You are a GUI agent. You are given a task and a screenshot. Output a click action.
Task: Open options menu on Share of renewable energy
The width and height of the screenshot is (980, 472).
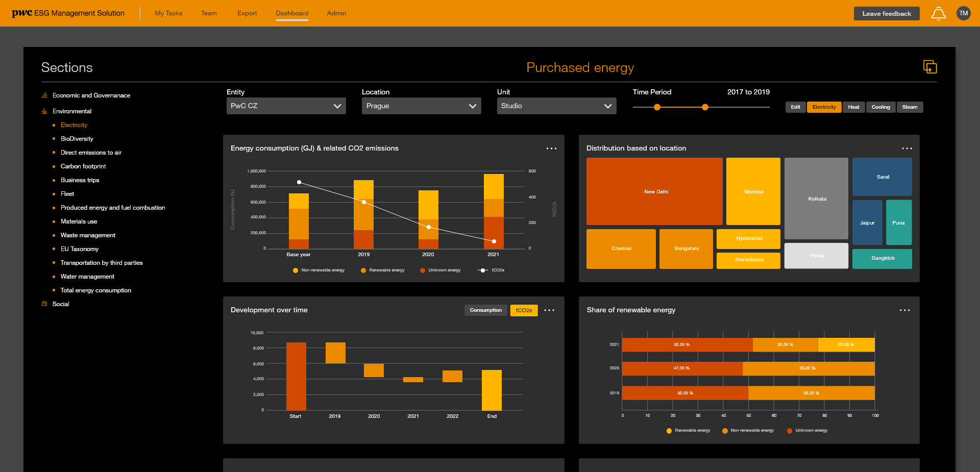point(905,310)
